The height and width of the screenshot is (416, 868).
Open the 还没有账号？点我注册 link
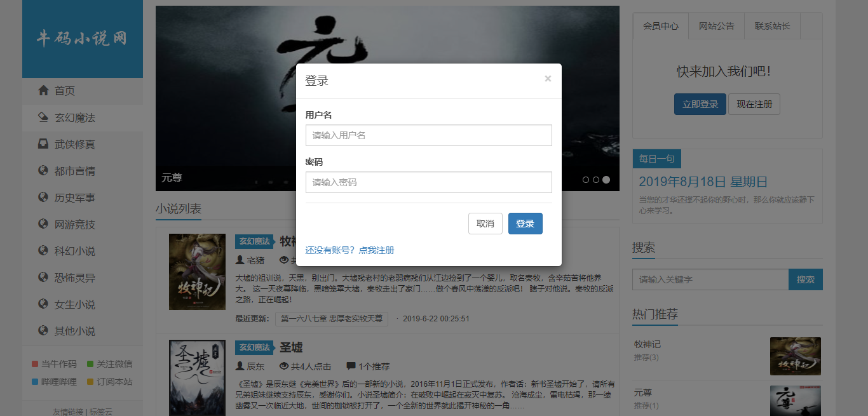click(350, 250)
